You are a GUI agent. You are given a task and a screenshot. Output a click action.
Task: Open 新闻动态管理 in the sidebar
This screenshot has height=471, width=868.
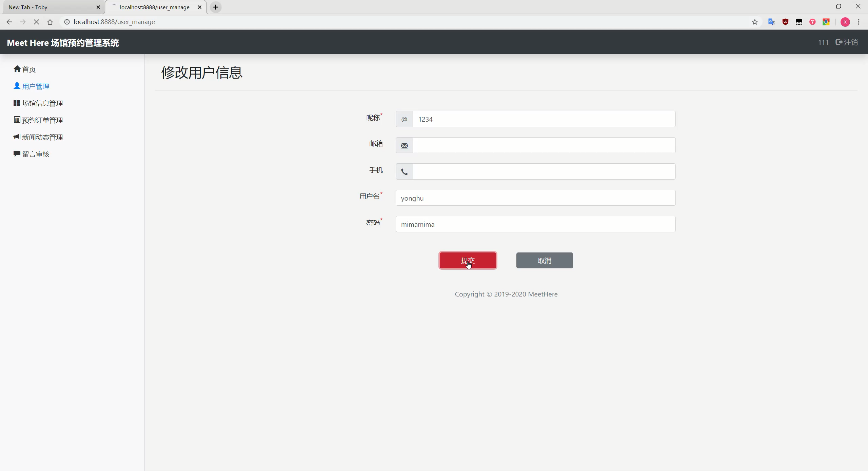pyautogui.click(x=38, y=137)
